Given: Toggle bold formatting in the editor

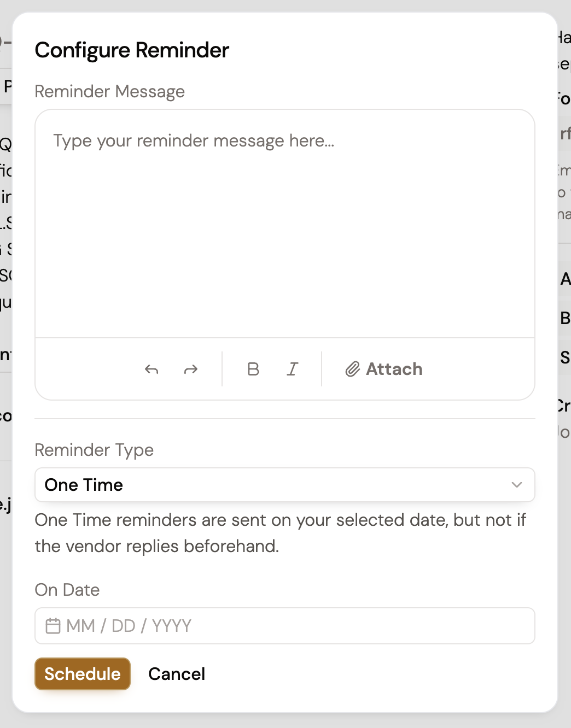Looking at the screenshot, I should click(x=253, y=369).
